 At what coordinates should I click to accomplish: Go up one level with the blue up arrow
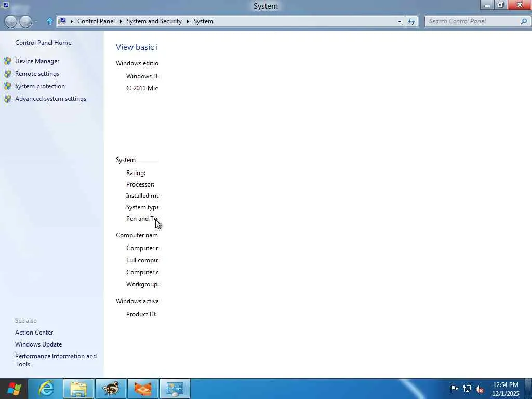click(49, 21)
